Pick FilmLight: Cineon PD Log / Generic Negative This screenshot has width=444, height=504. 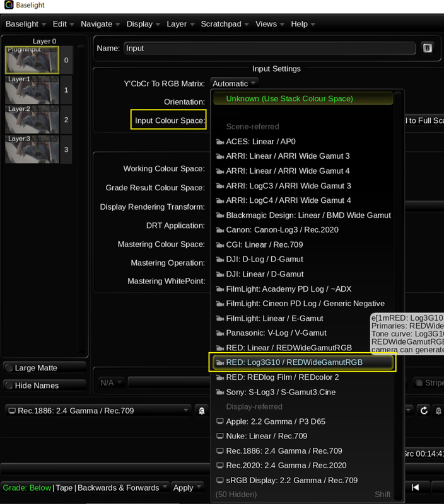point(303,304)
